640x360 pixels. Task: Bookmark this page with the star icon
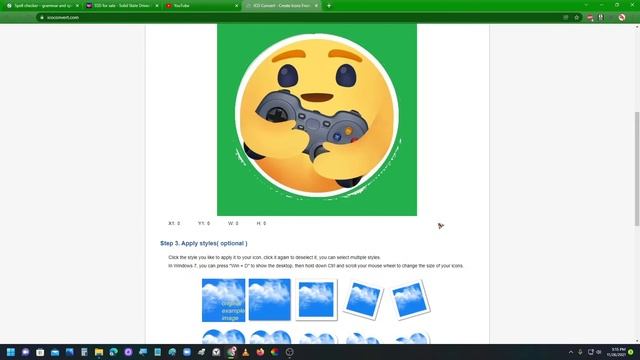click(576, 18)
